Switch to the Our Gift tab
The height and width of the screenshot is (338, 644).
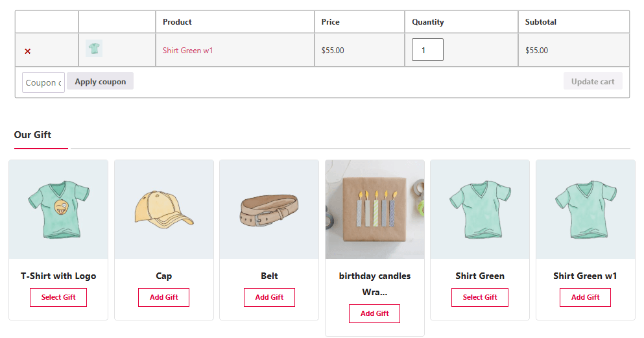tap(33, 135)
